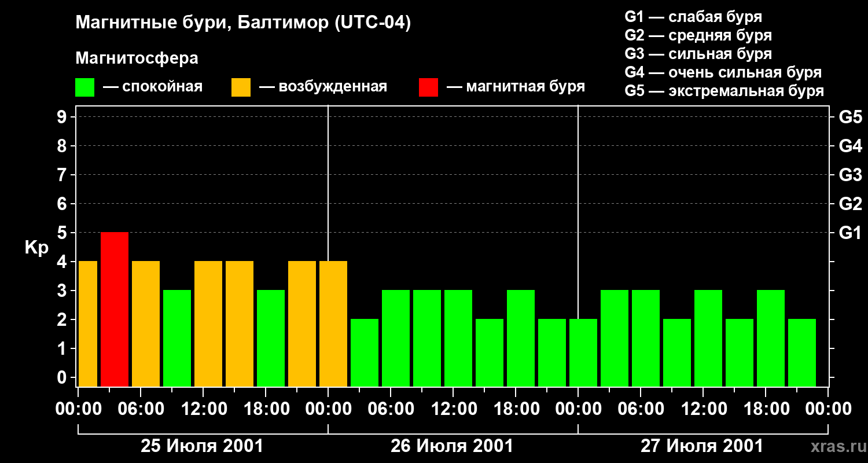Click the red 'магнитная буря' legend swatch
This screenshot has width=868, height=463.
[x=428, y=87]
